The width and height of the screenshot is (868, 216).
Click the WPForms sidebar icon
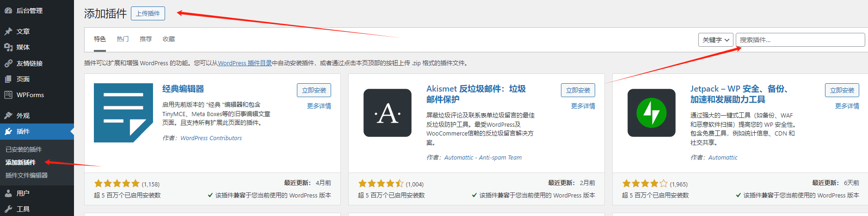click(8, 95)
